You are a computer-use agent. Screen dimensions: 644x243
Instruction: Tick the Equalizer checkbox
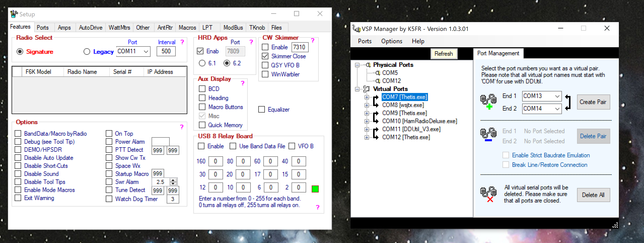(262, 109)
